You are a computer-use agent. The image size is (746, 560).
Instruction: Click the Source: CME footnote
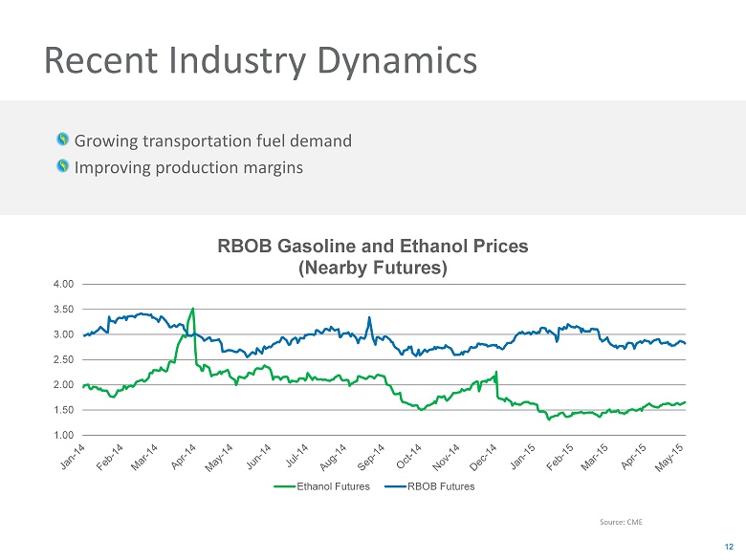(621, 522)
